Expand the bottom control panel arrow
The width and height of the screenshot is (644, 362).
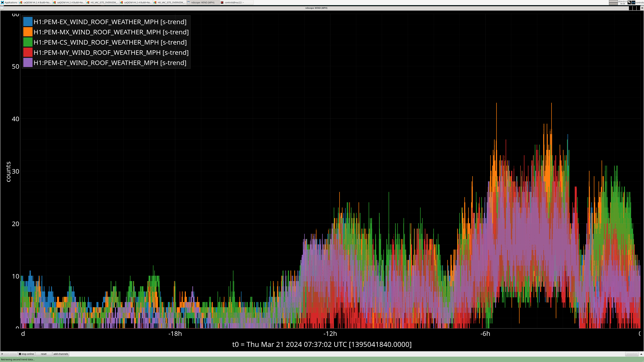pos(641,354)
